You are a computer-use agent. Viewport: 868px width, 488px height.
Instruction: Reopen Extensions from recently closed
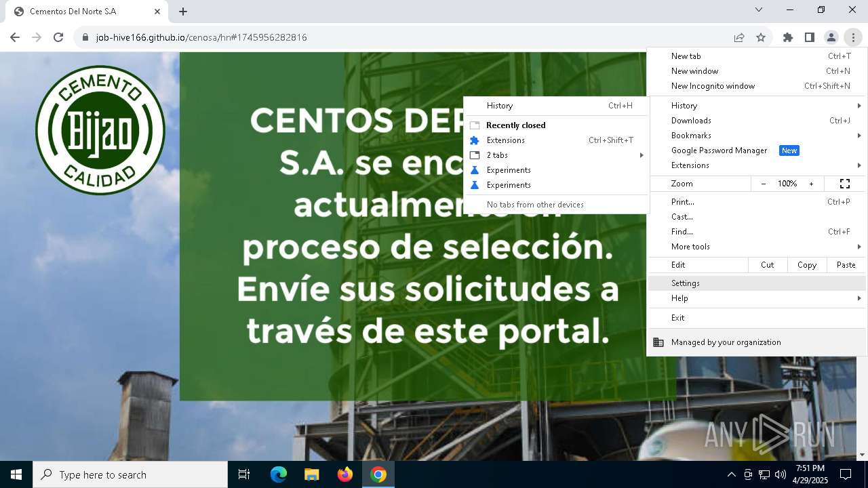click(556, 140)
